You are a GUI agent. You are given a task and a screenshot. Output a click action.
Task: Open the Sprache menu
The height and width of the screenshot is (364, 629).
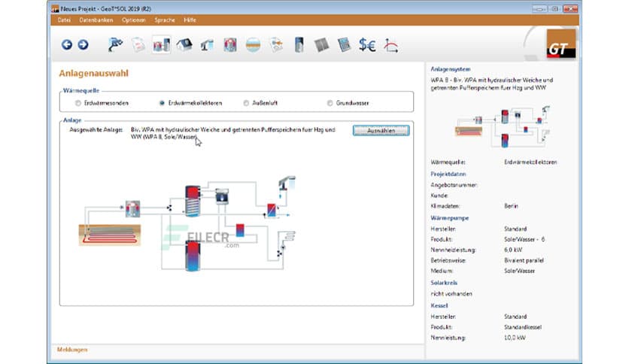pyautogui.click(x=165, y=20)
